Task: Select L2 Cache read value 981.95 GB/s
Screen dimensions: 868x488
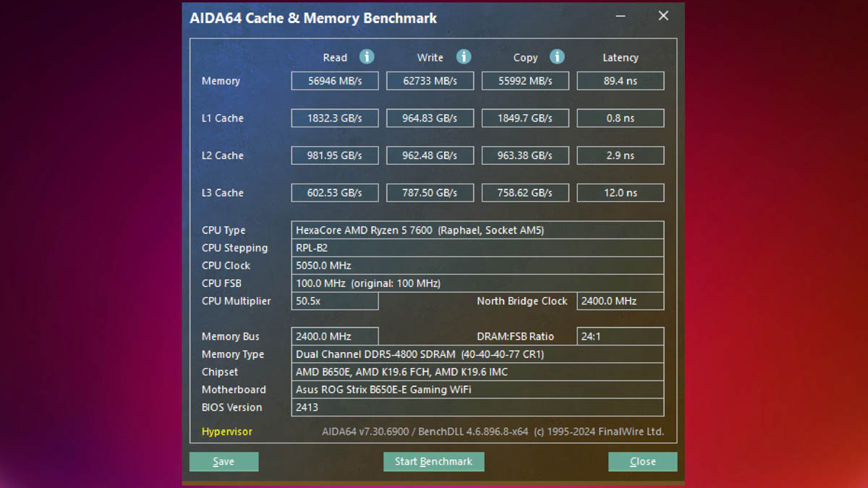Action: [x=335, y=155]
